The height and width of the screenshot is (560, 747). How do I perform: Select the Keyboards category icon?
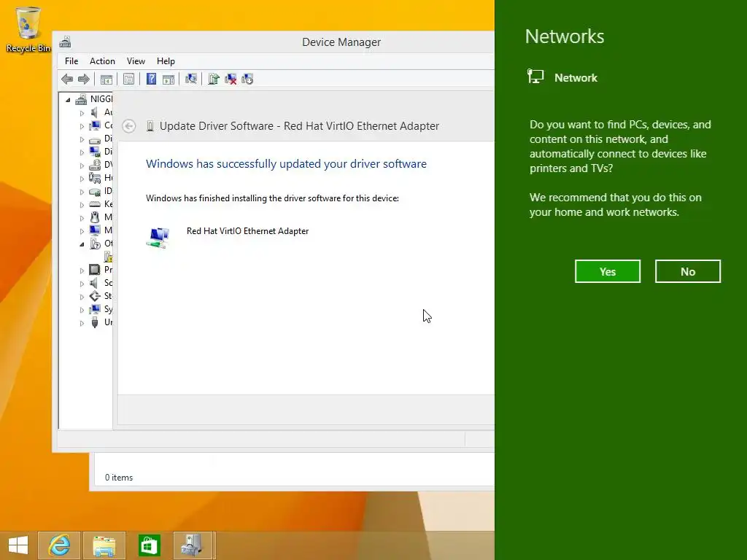tap(95, 204)
